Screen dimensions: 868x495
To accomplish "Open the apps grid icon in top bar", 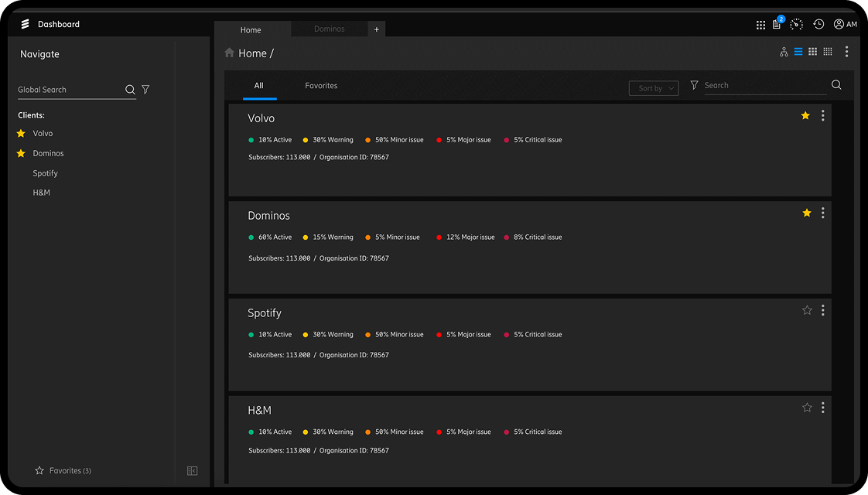I will coord(760,24).
